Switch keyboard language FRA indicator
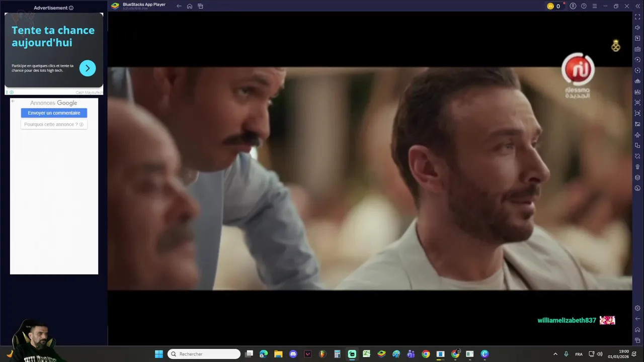 click(x=579, y=354)
